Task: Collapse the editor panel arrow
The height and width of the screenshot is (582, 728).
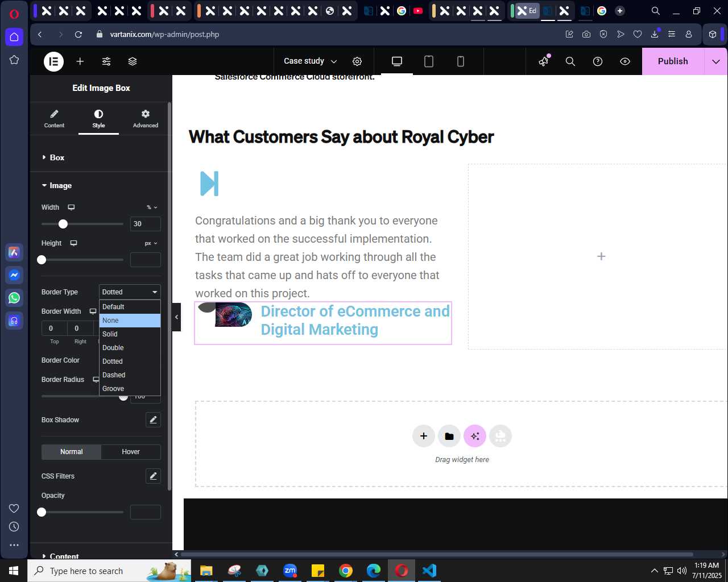Action: click(176, 317)
